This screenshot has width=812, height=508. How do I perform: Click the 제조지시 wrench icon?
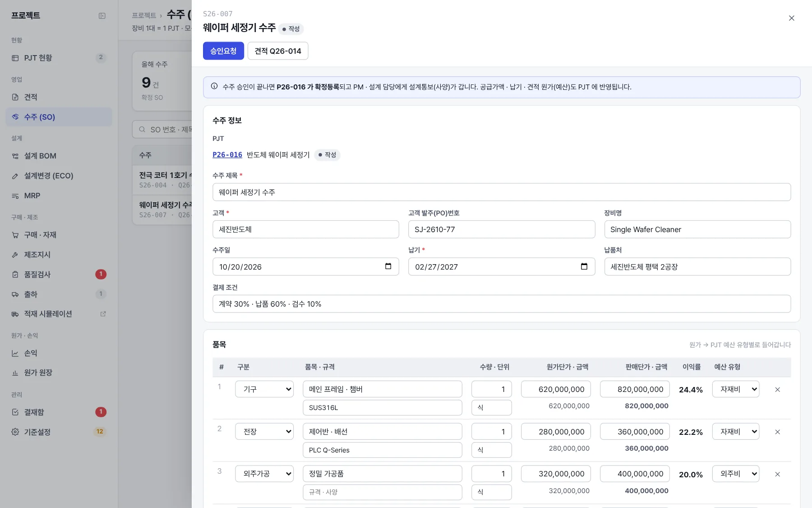pyautogui.click(x=15, y=255)
